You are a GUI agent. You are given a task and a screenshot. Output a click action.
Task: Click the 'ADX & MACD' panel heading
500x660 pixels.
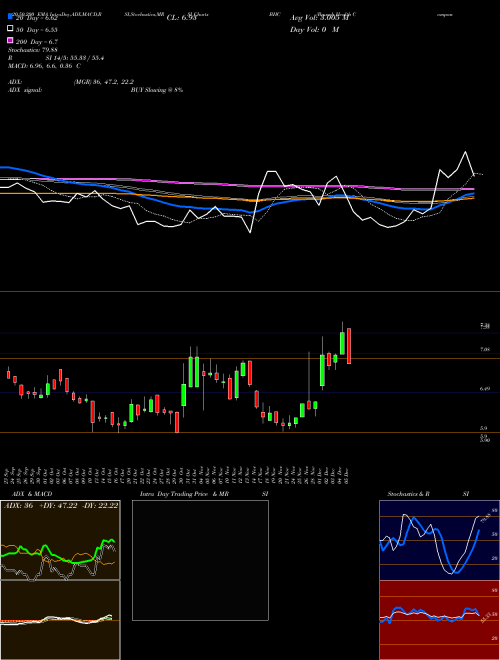[x=32, y=494]
